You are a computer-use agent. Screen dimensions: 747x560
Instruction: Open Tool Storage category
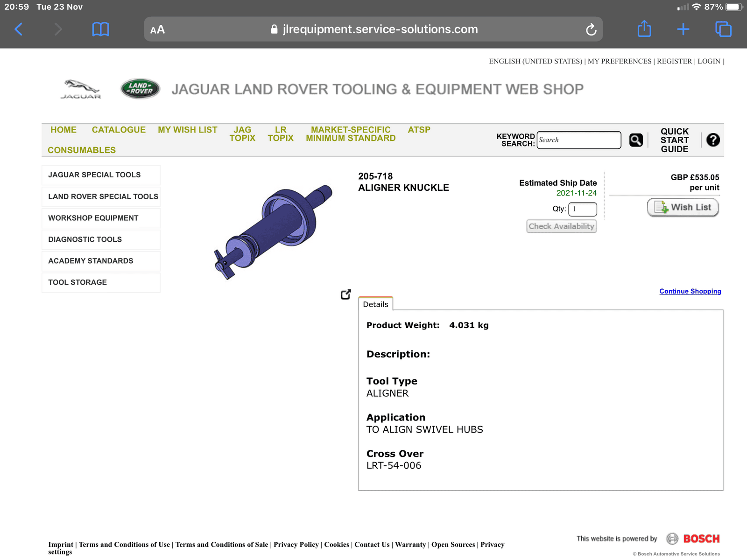tap(101, 282)
